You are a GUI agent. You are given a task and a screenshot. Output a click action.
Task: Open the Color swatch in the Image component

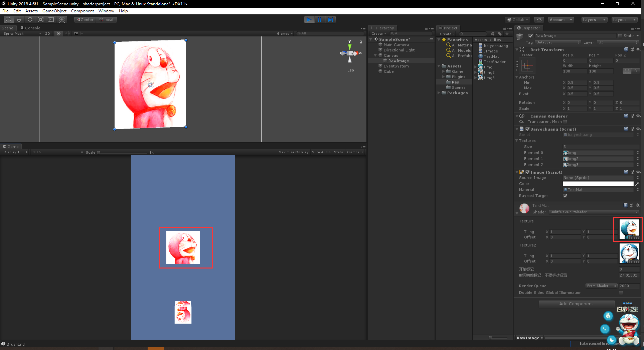coord(598,184)
